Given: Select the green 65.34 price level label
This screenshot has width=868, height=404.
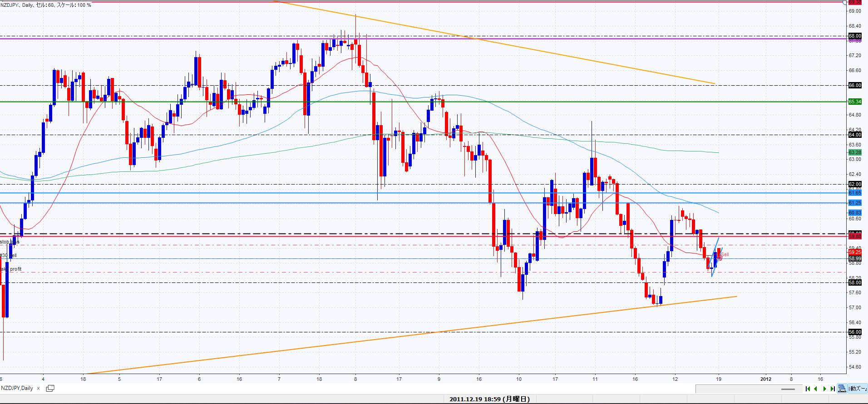Looking at the screenshot, I should 855,102.
